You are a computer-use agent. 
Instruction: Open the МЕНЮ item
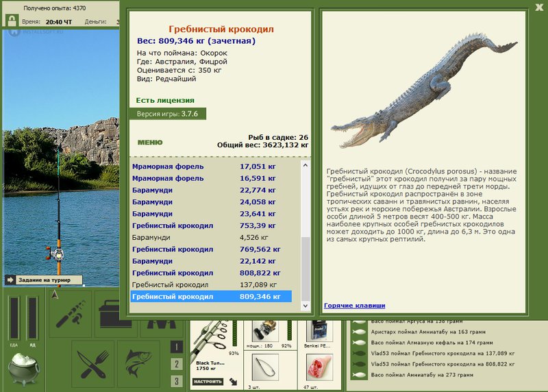(x=150, y=143)
